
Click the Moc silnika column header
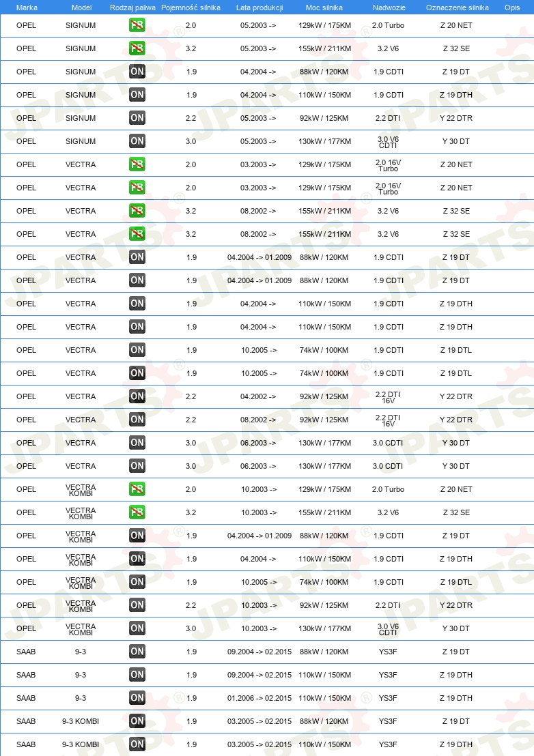tap(324, 8)
